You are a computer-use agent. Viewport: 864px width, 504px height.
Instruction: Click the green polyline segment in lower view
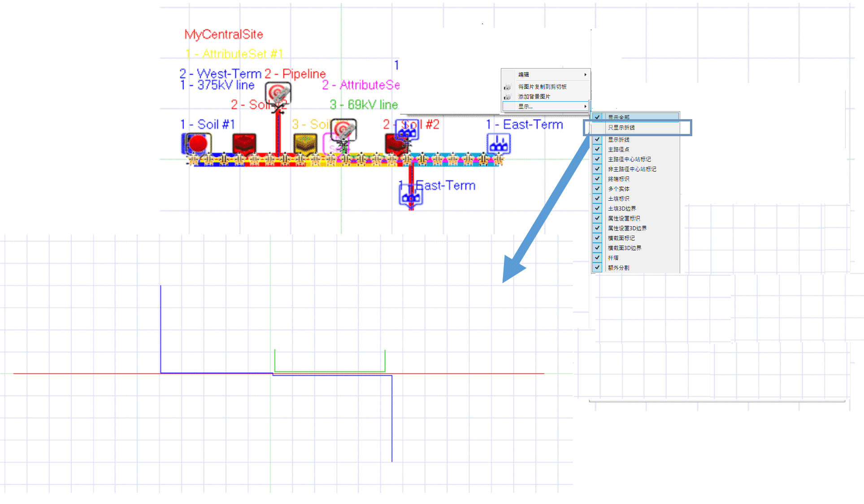[x=330, y=371]
